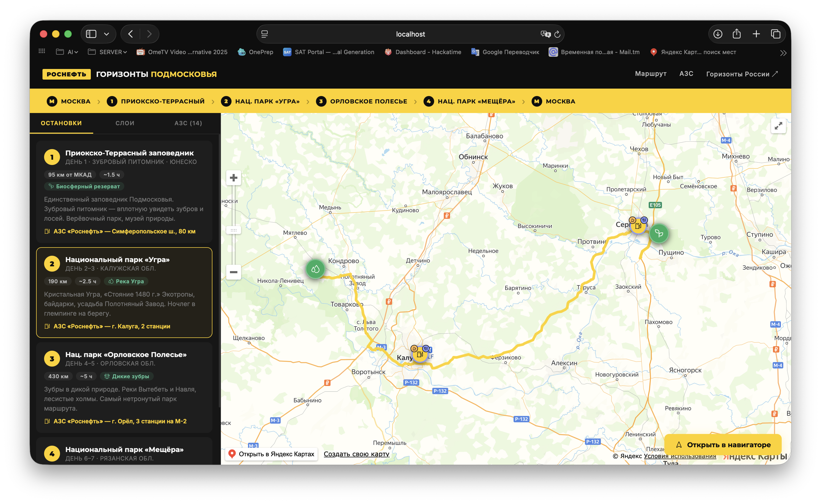This screenshot has width=821, height=504.
Task: Expand the map to fullscreen
Action: [x=778, y=126]
